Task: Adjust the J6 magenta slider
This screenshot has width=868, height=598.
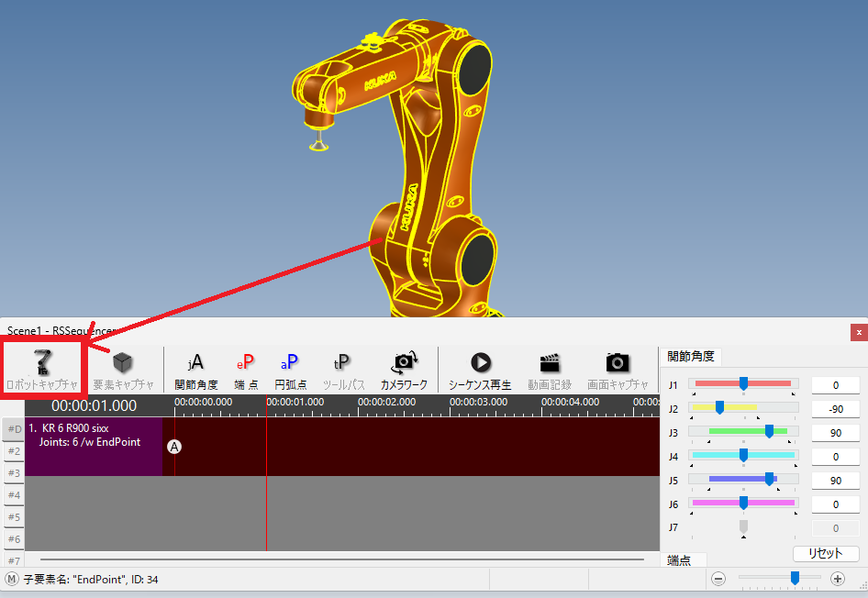Action: 743,503
